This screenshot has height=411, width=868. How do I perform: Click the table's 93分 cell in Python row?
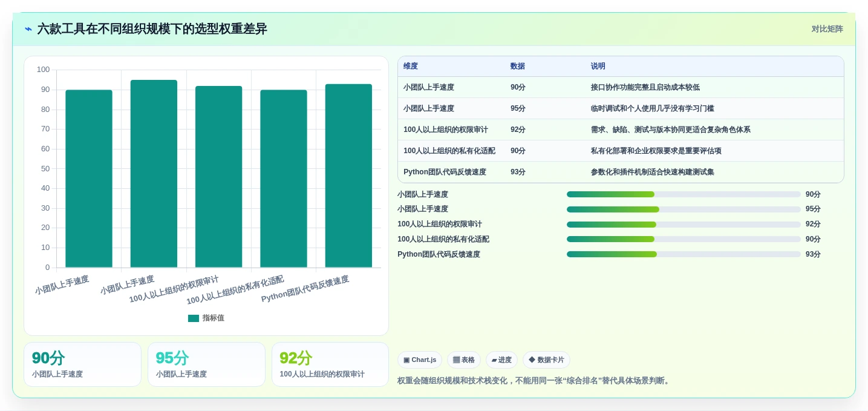pyautogui.click(x=518, y=172)
